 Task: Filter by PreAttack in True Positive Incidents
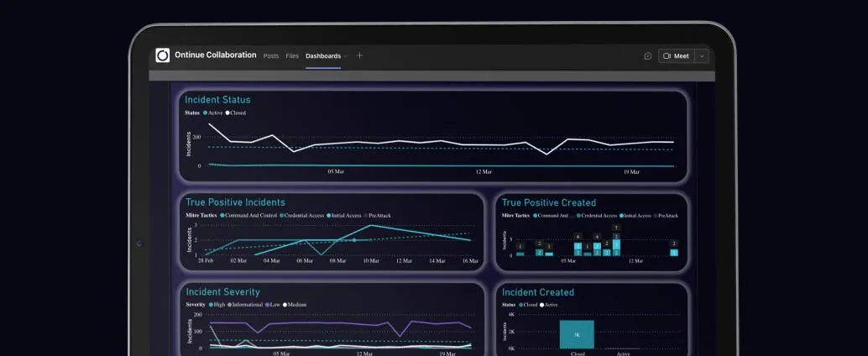pyautogui.click(x=377, y=216)
